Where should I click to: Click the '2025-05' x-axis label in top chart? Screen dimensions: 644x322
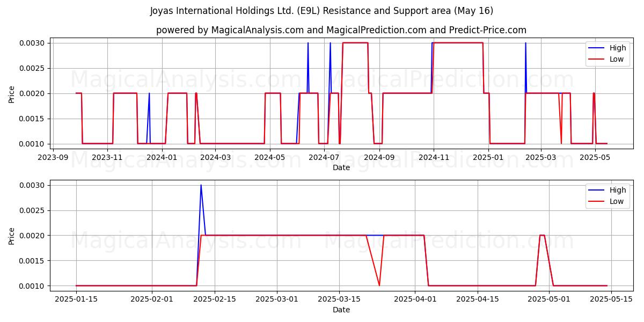pyautogui.click(x=595, y=157)
